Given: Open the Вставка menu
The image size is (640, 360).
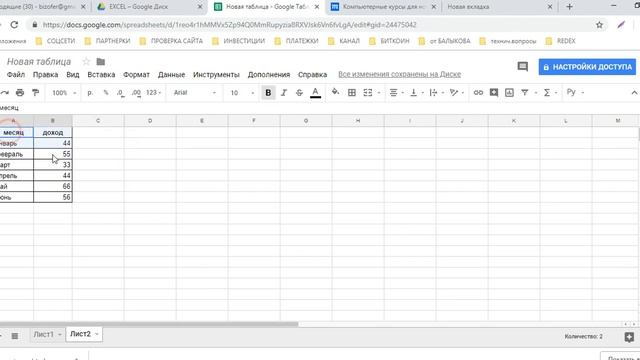Looking at the screenshot, I should pos(101,75).
